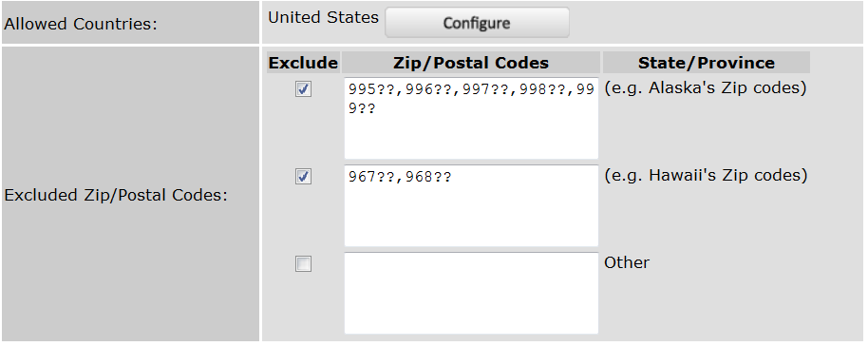868x346 pixels.
Task: Click the Excluded Zip/Postal Codes label
Action: pyautogui.click(x=116, y=195)
